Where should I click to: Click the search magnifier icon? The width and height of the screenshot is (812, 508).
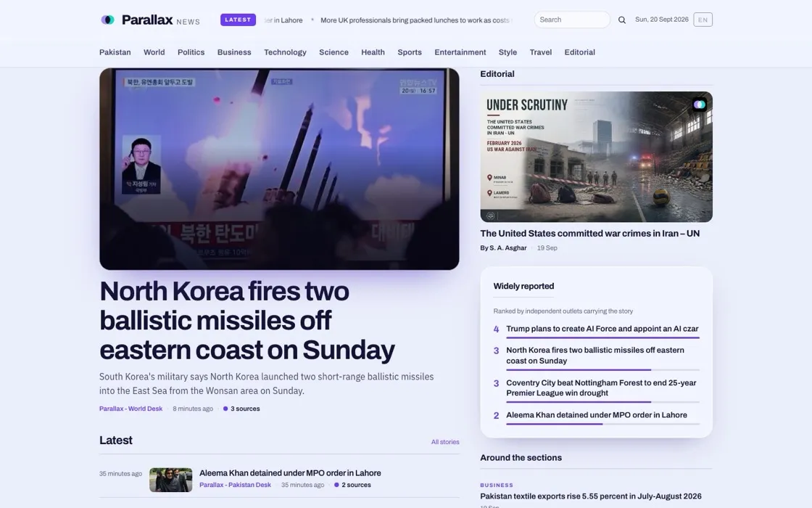coord(622,20)
